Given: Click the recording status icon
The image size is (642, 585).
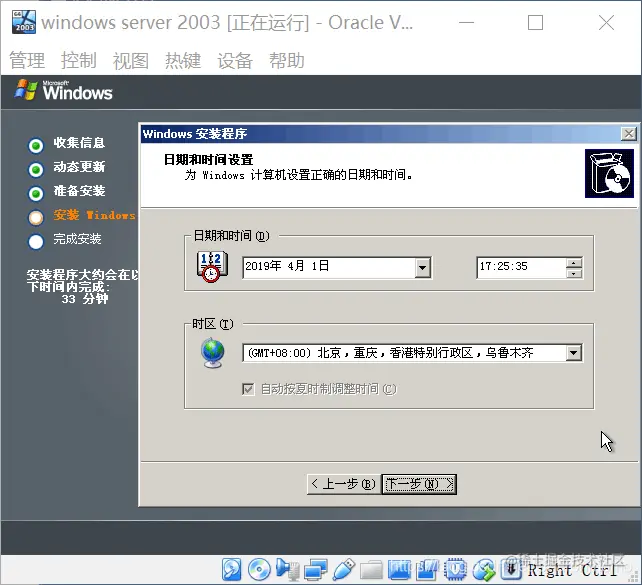Looking at the screenshot, I should point(427,569).
